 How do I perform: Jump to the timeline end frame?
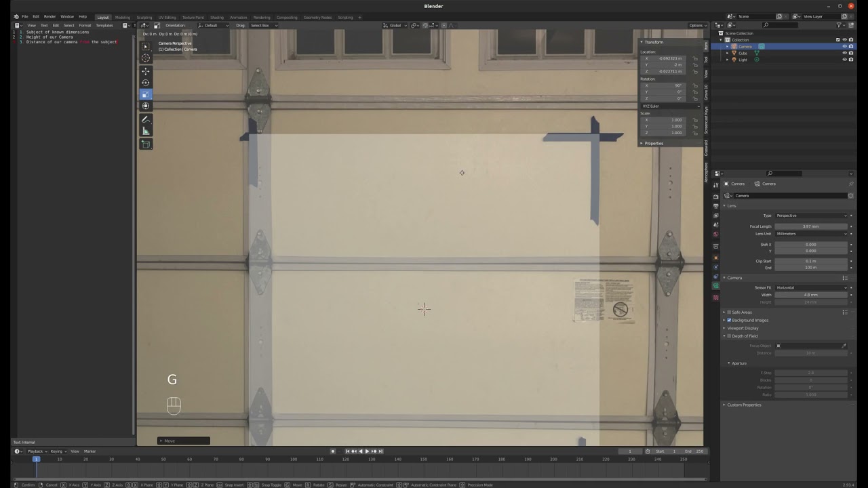(380, 451)
